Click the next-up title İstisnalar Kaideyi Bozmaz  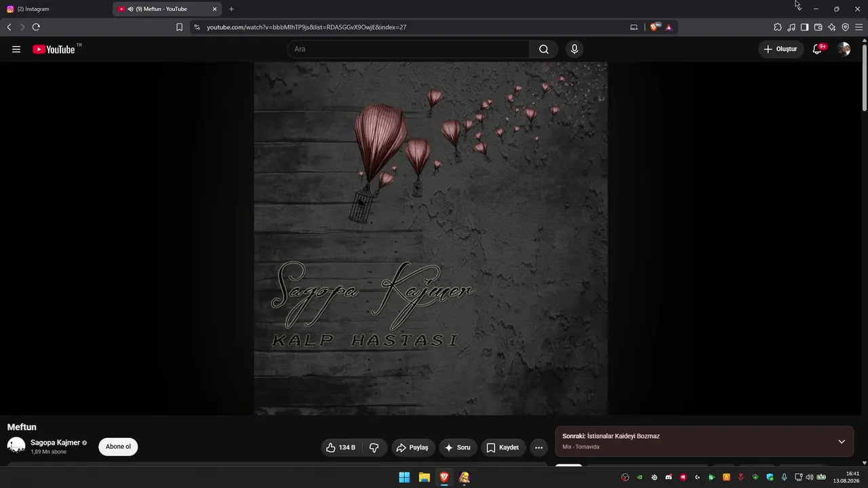click(623, 436)
